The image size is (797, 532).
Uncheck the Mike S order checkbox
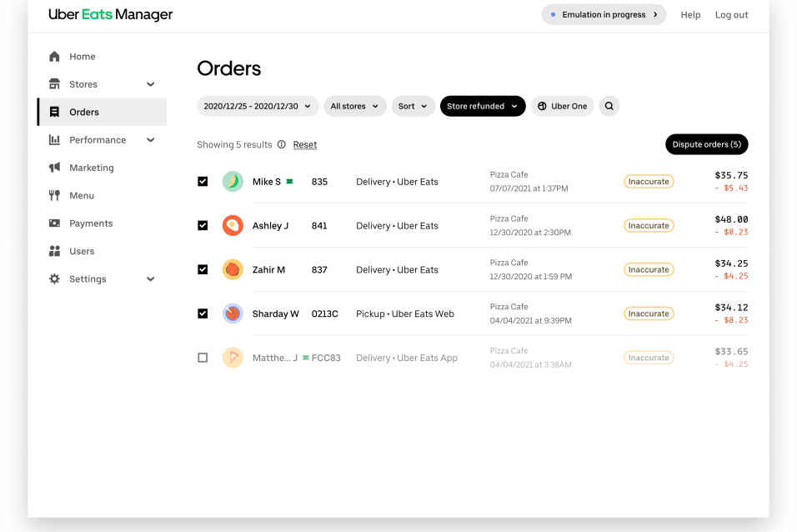203,182
